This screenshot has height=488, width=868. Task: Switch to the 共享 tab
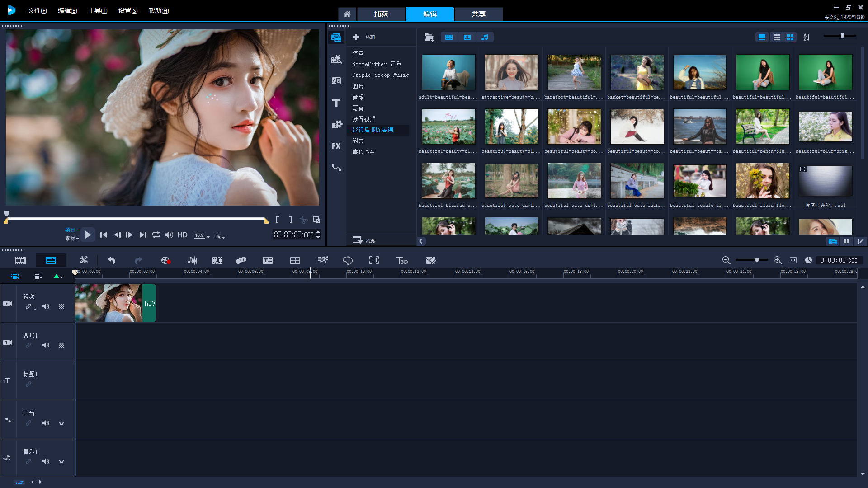(479, 14)
